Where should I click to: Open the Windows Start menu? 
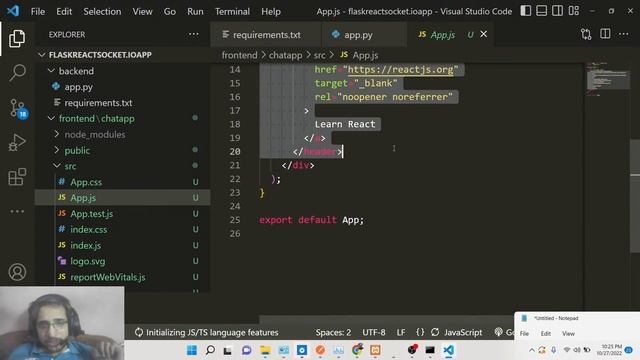191,350
